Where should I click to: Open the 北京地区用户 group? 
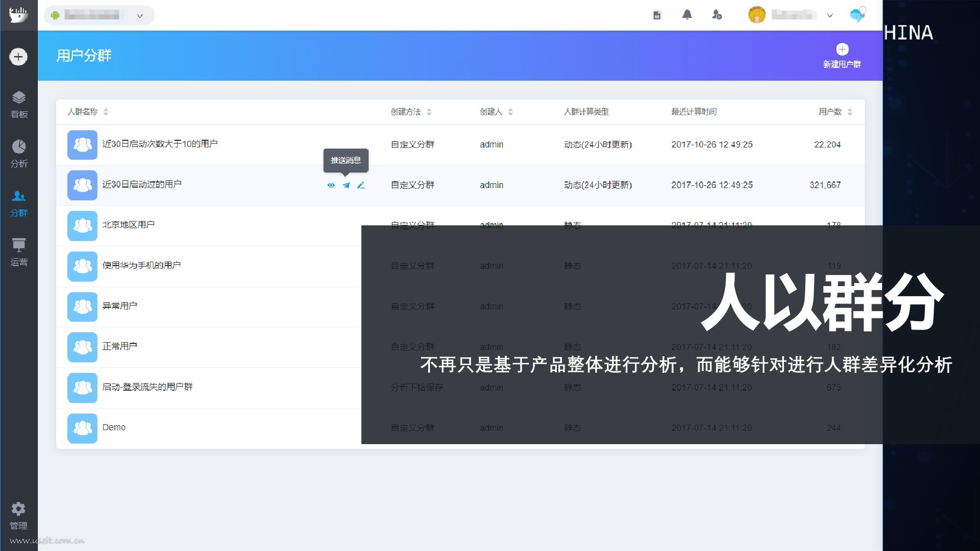click(129, 225)
